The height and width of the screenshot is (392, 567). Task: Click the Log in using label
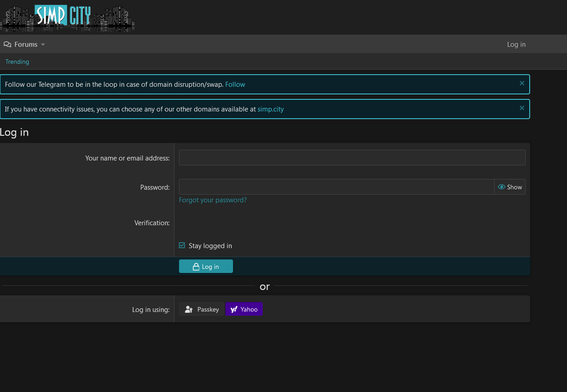(x=151, y=309)
